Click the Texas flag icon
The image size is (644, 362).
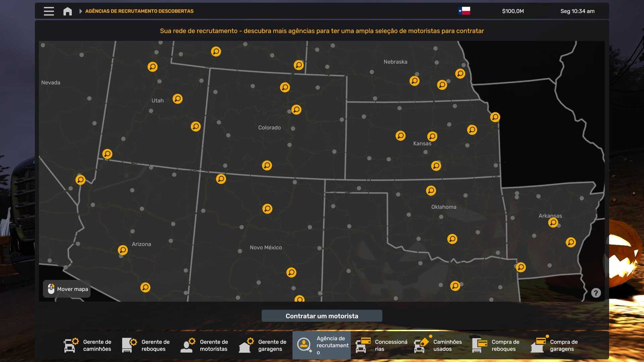pyautogui.click(x=464, y=11)
